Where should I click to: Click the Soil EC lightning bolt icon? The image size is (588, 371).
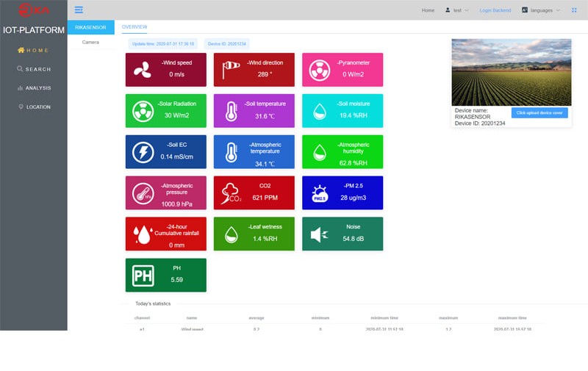tap(143, 151)
